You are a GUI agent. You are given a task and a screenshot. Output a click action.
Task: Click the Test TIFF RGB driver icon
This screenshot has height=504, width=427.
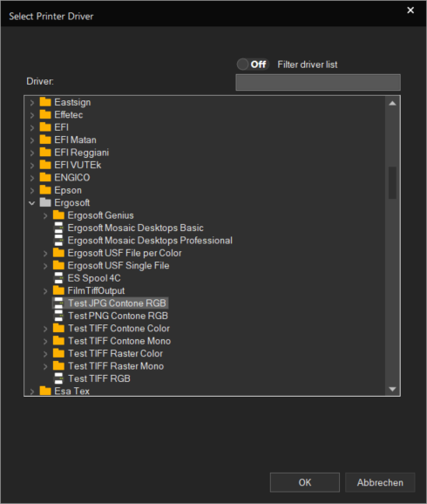(58, 378)
